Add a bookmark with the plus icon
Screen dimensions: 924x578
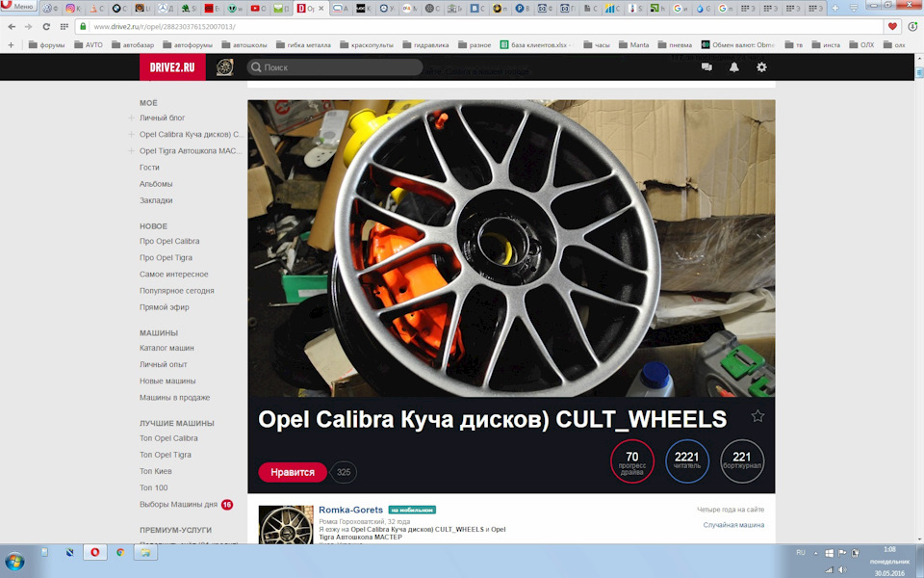[11, 45]
